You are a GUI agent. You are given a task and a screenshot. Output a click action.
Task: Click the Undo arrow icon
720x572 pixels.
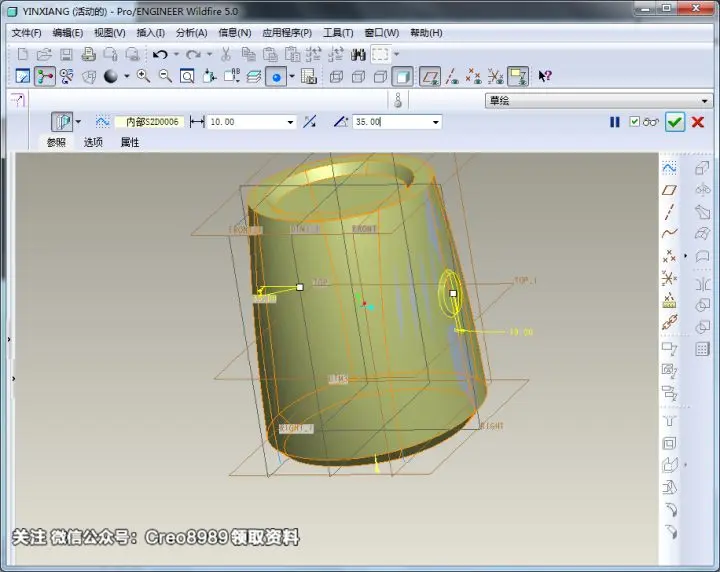tap(160, 55)
